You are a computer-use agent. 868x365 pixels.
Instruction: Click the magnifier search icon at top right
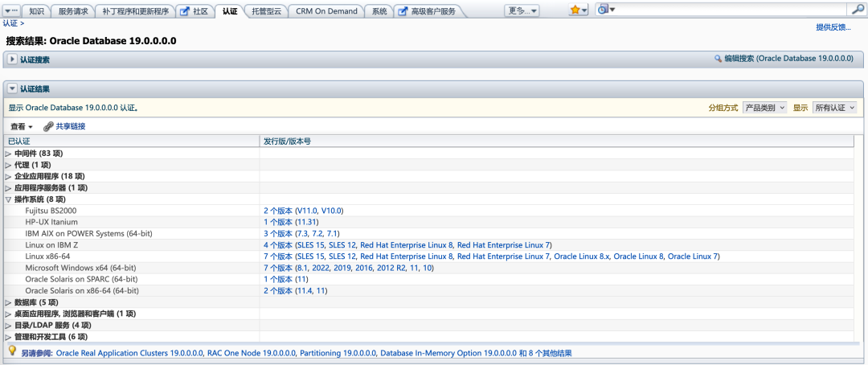click(856, 10)
